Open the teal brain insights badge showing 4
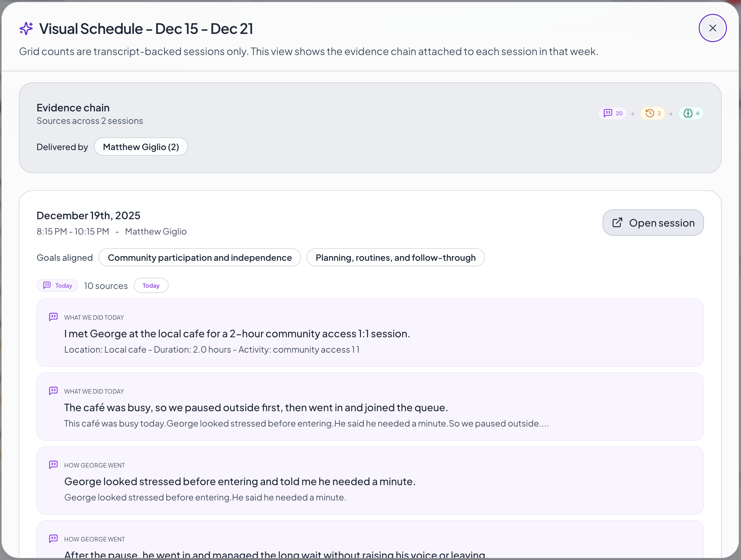 click(x=691, y=113)
